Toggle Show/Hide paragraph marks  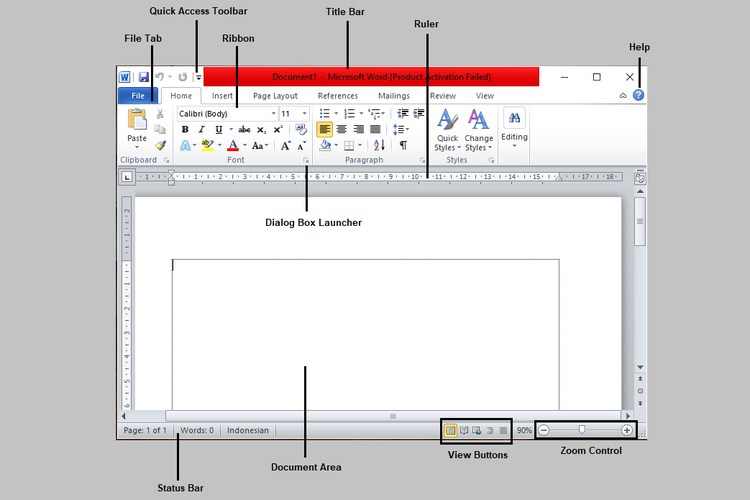(403, 145)
